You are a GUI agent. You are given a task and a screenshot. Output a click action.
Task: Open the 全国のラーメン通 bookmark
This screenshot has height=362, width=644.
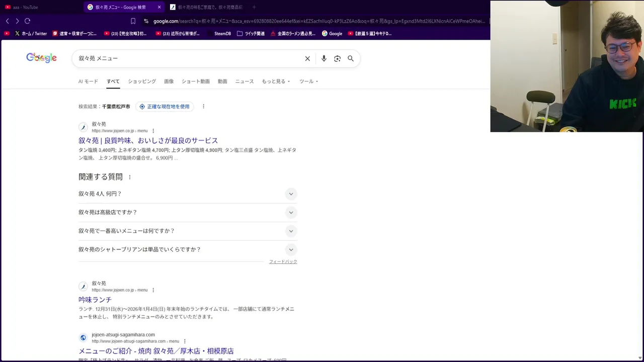point(293,34)
